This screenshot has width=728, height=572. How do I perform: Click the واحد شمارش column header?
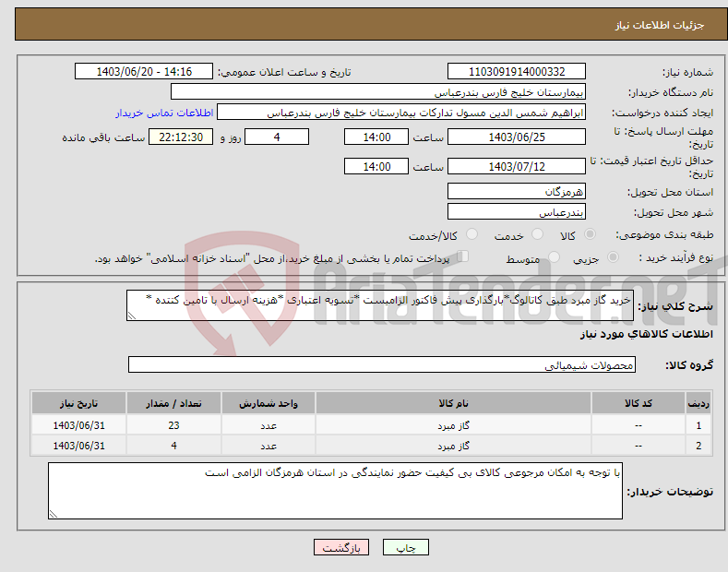point(269,403)
